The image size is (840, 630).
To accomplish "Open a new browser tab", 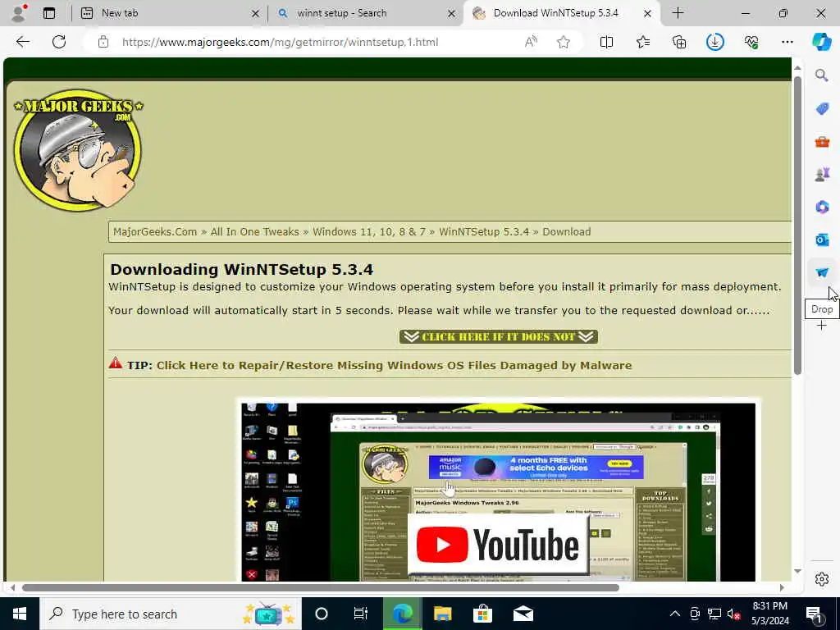I will [x=678, y=13].
